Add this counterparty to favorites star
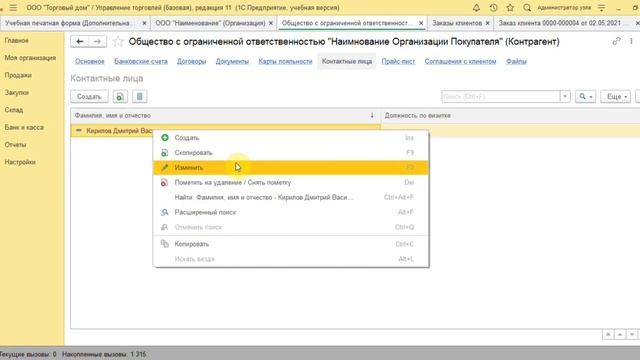 tap(118, 41)
